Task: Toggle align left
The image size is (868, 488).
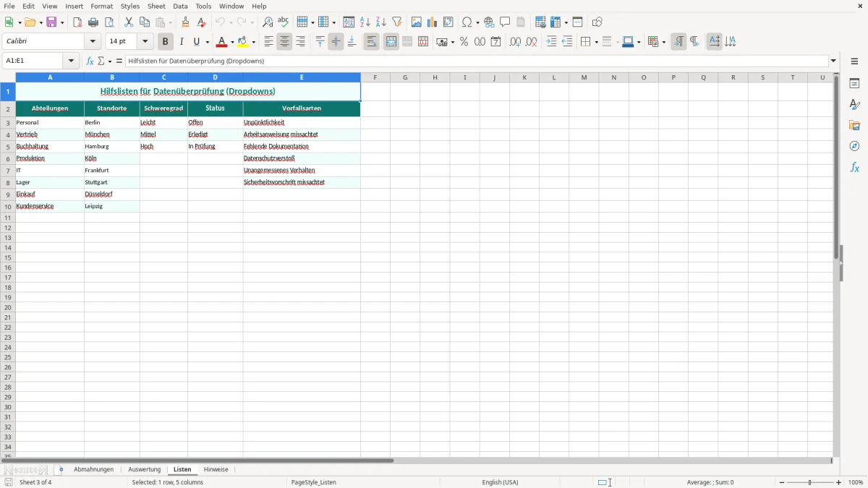Action: click(268, 42)
